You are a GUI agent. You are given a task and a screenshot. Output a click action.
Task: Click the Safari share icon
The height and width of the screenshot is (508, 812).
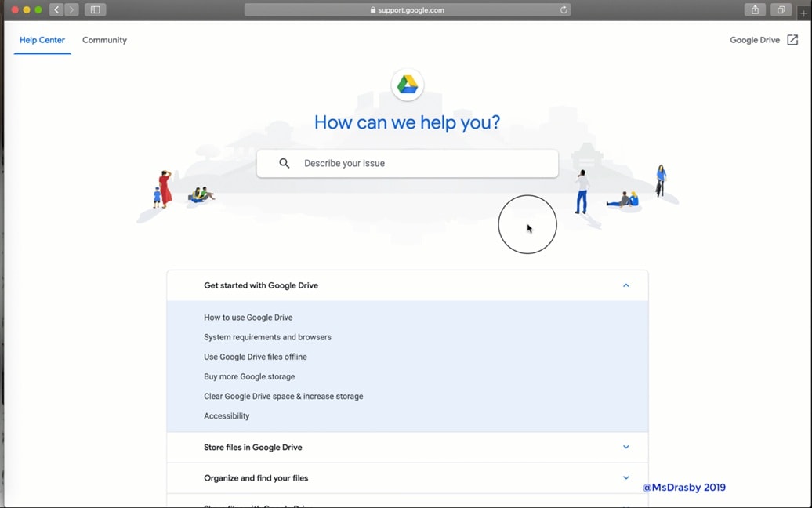(x=754, y=9)
